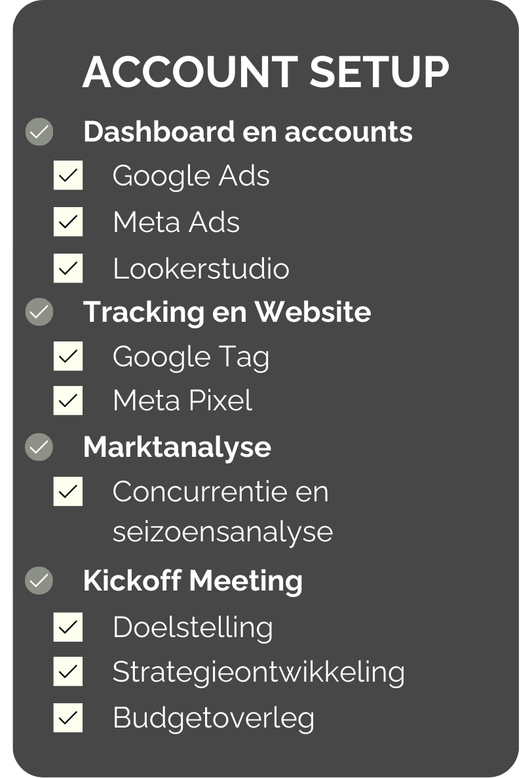Select the Tracking en Website section heading

click(227, 312)
